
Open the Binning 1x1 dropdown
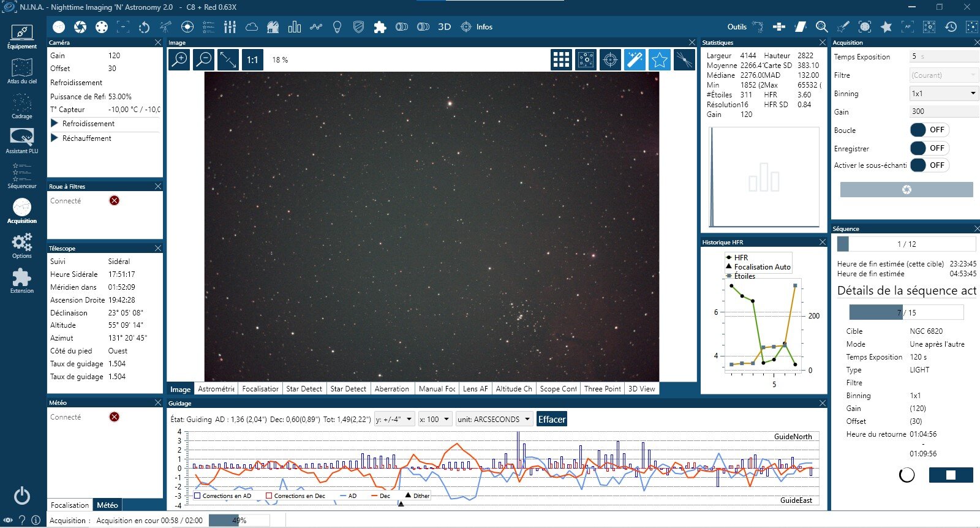pyautogui.click(x=943, y=94)
